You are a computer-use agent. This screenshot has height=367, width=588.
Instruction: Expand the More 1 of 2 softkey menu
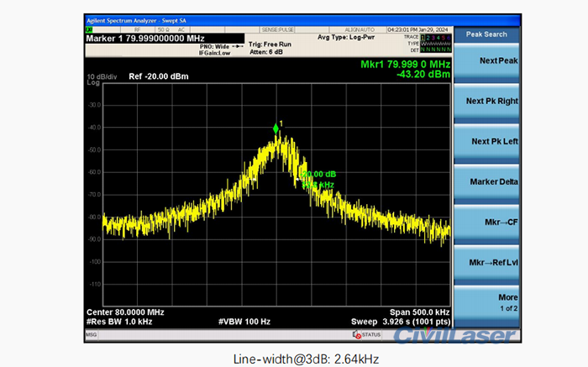(494, 302)
